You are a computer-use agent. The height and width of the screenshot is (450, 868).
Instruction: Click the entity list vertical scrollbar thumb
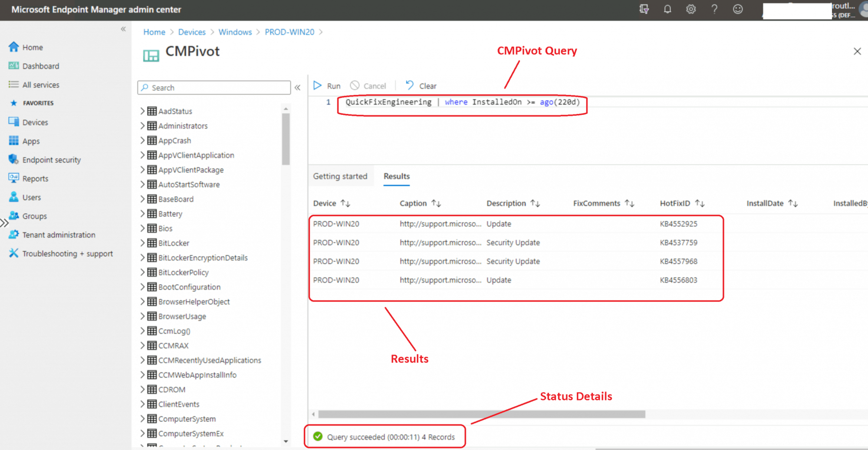coord(286,139)
